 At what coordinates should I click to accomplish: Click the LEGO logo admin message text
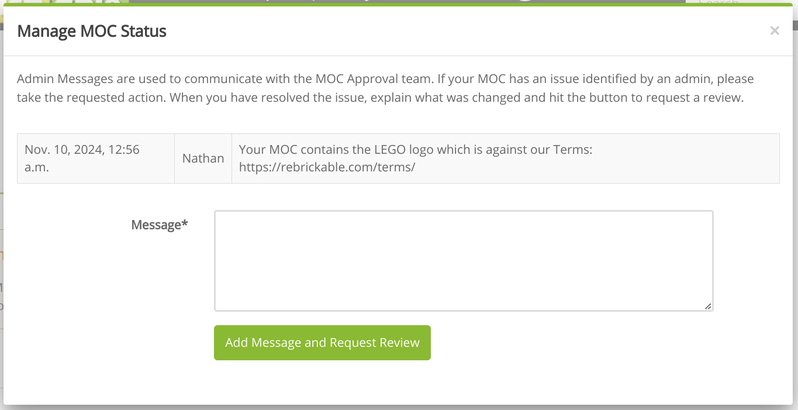[x=415, y=150]
